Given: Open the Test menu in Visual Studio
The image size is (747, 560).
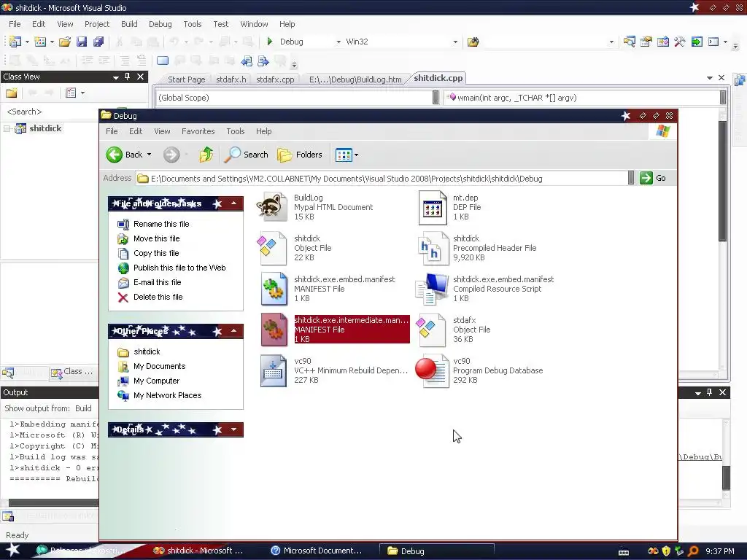Looking at the screenshot, I should pos(220,24).
